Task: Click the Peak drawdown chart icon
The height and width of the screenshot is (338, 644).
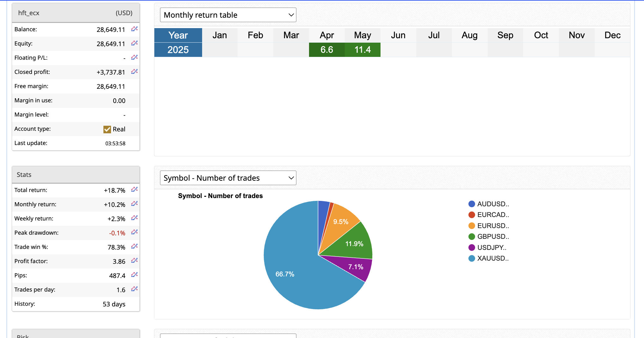Action: coord(134,232)
